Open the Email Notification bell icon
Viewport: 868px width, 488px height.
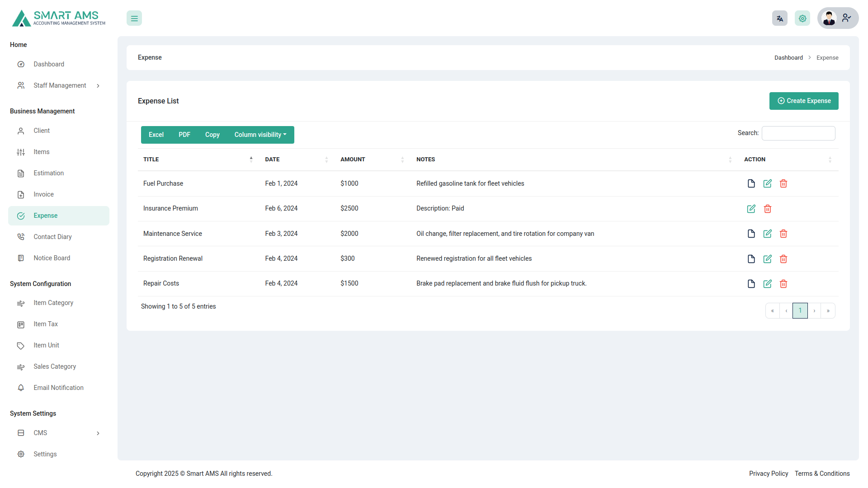click(x=21, y=388)
